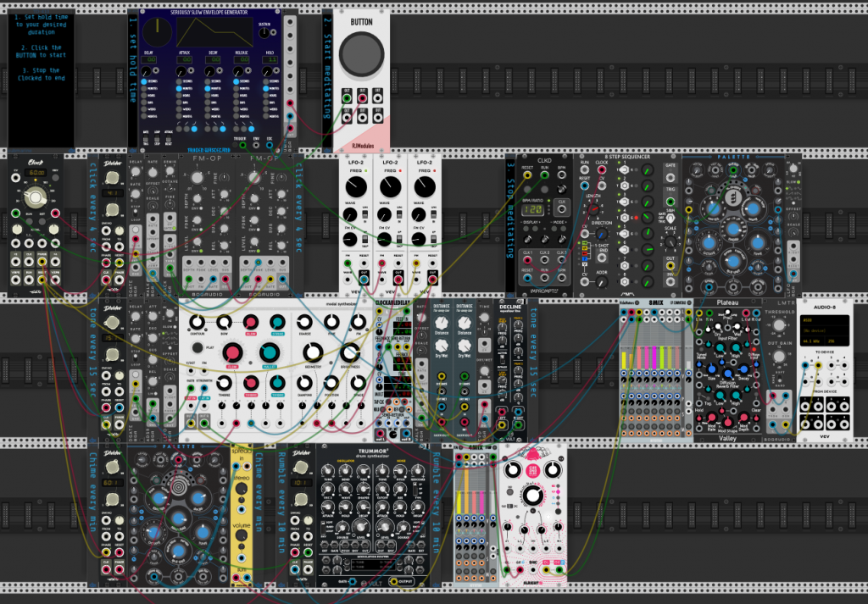868x604 pixels.
Task: Toggle the Diffuse Input button on Plateau
Action: (x=754, y=350)
